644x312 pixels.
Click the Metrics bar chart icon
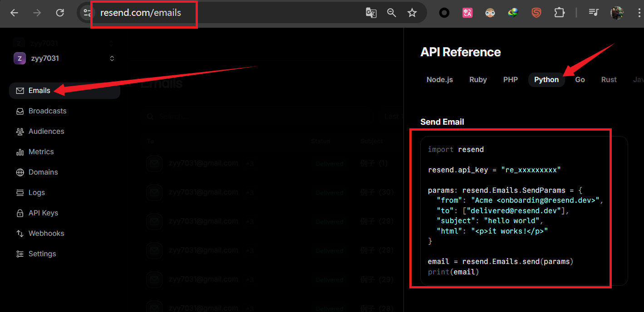click(x=20, y=152)
